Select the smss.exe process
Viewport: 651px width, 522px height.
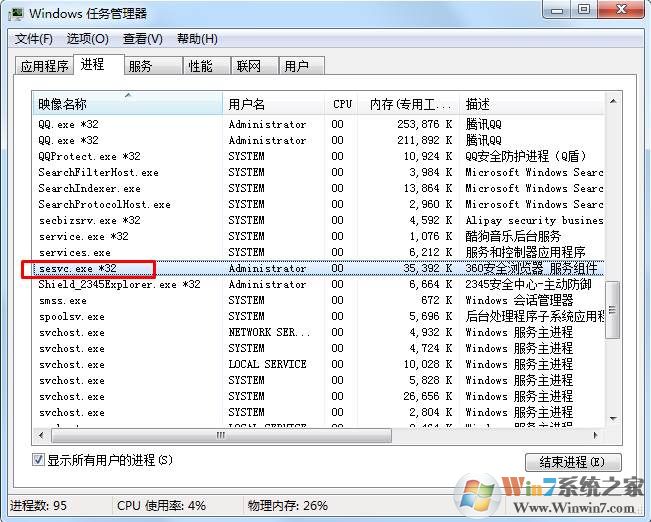318,300
